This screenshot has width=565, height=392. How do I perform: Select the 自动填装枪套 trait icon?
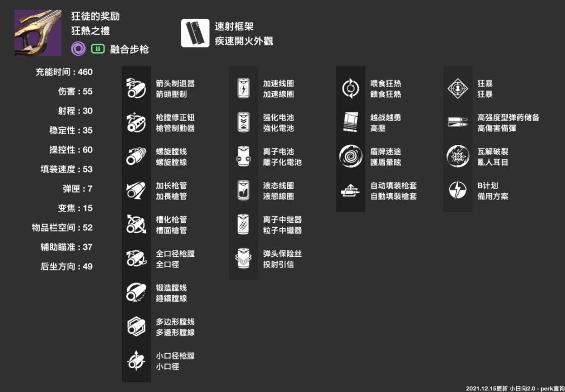coord(350,191)
